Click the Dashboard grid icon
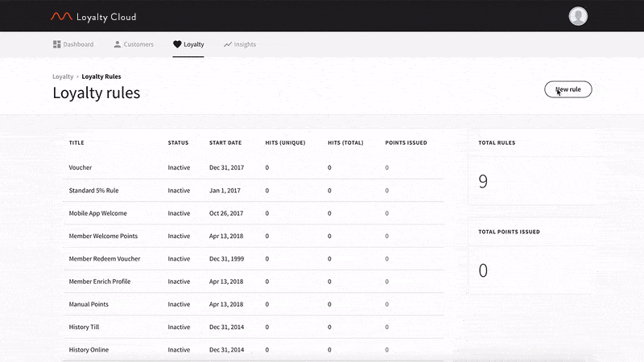 click(56, 44)
